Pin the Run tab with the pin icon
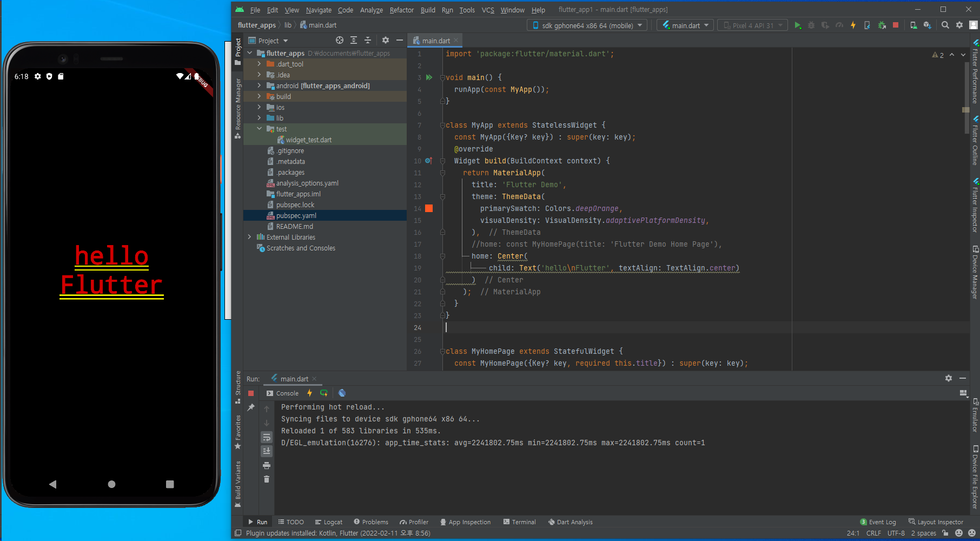The width and height of the screenshot is (980, 541). click(x=251, y=407)
